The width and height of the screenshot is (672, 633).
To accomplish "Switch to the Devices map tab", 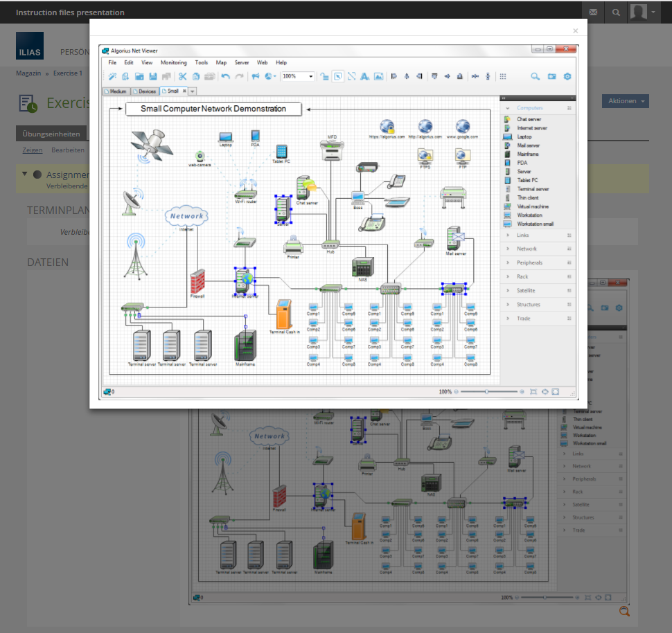I will (145, 91).
